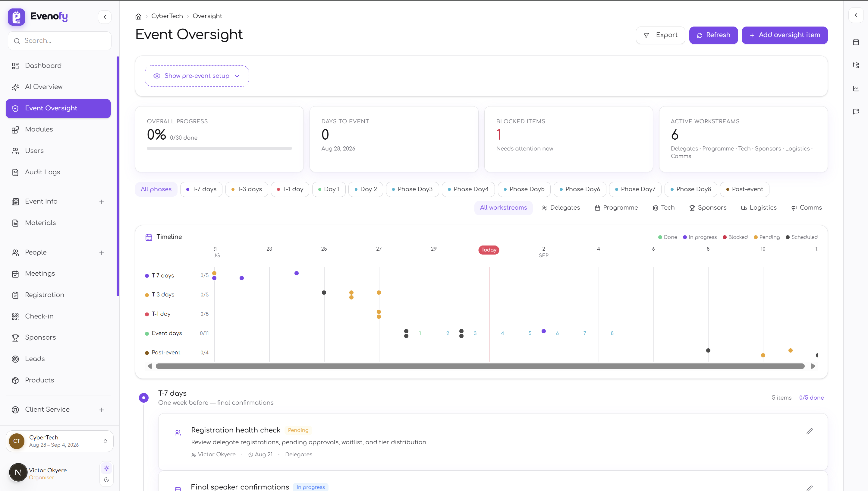Expand the Event Info section
The width and height of the screenshot is (868, 491).
tap(102, 202)
